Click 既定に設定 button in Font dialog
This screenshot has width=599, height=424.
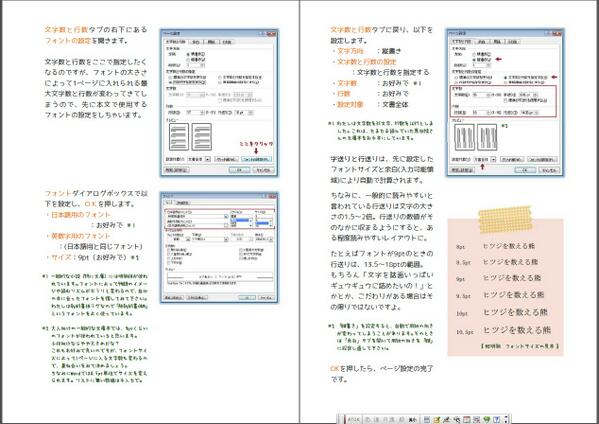click(174, 298)
